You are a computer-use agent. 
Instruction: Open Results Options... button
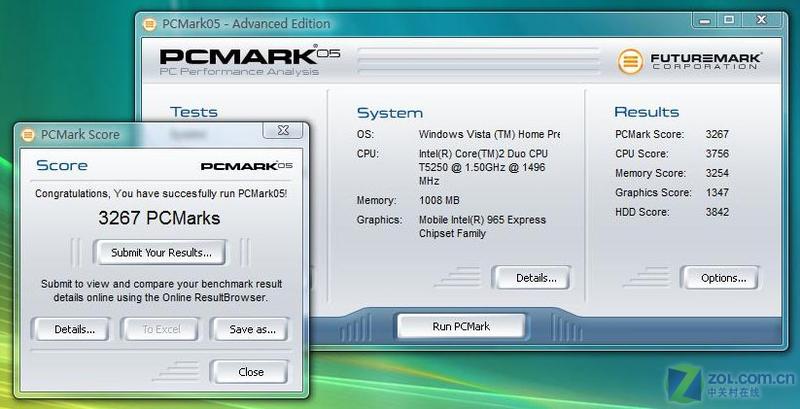tap(723, 278)
